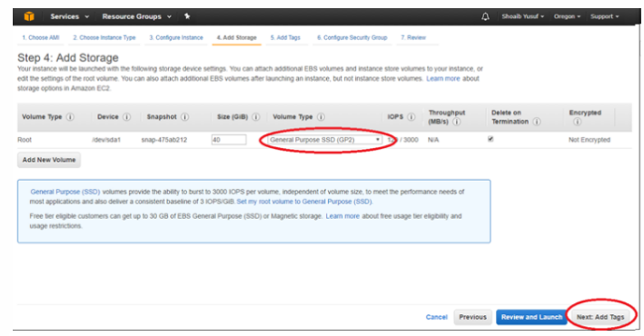644x336 pixels.
Task: Open the Services dropdown menu
Action: 69,16
